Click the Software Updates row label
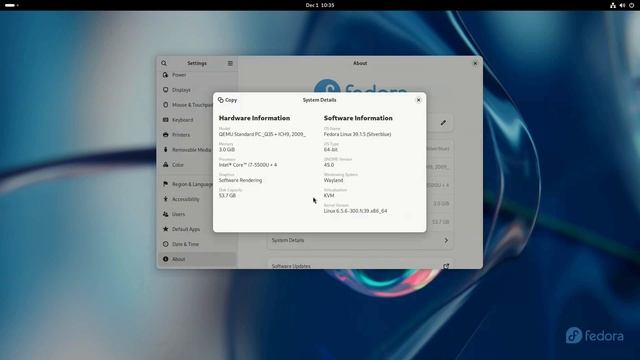The width and height of the screenshot is (640, 360). tap(291, 266)
